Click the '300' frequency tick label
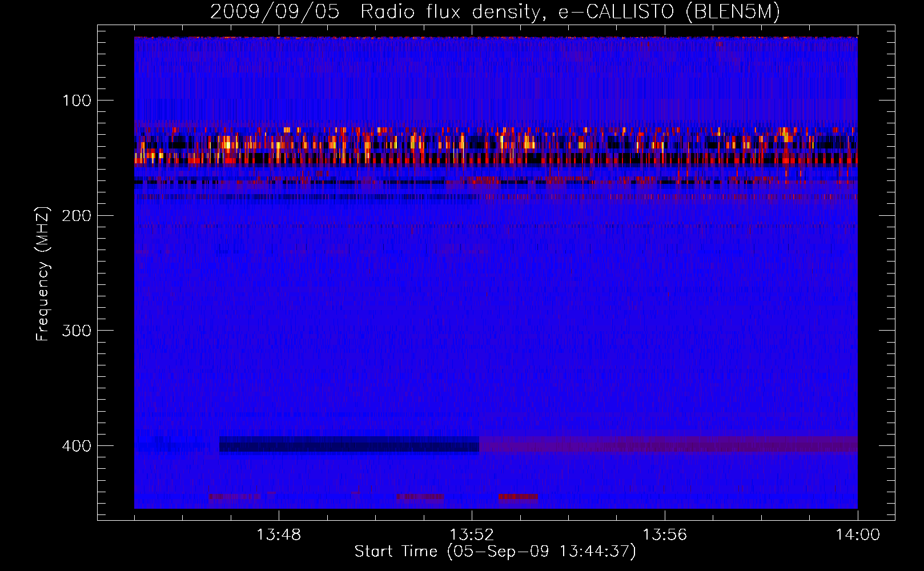 77,331
